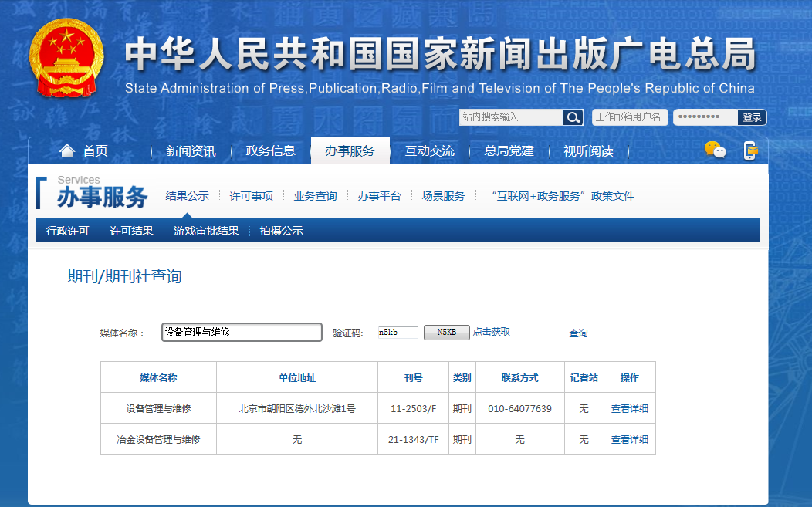Viewport: 812px width, 507px height.
Task: Open 许可结果 in the blue bar
Action: point(131,231)
